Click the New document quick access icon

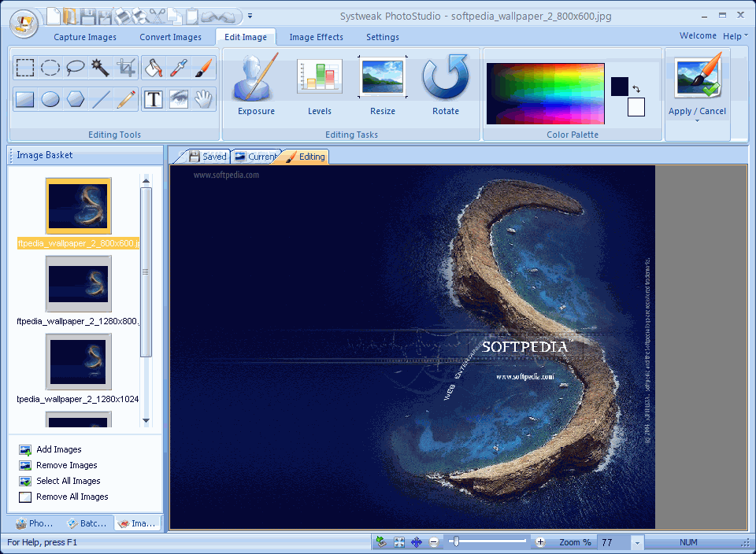coord(54,17)
